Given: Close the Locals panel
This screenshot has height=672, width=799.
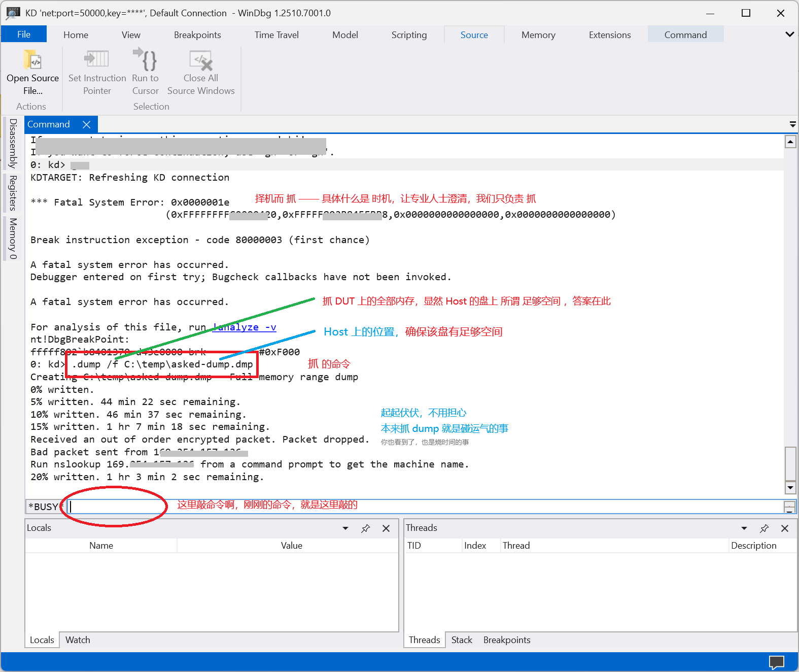Looking at the screenshot, I should [386, 528].
